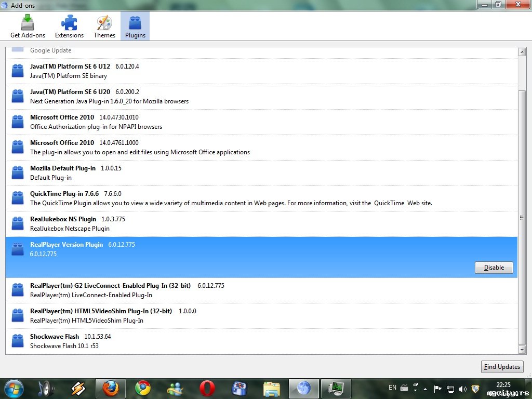The image size is (532, 399).
Task: Open Opera browser from the taskbar
Action: coord(207,389)
